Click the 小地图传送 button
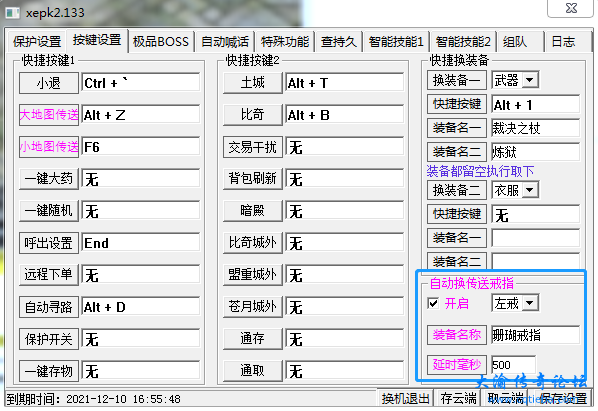This screenshot has height=411, width=598. click(x=49, y=147)
